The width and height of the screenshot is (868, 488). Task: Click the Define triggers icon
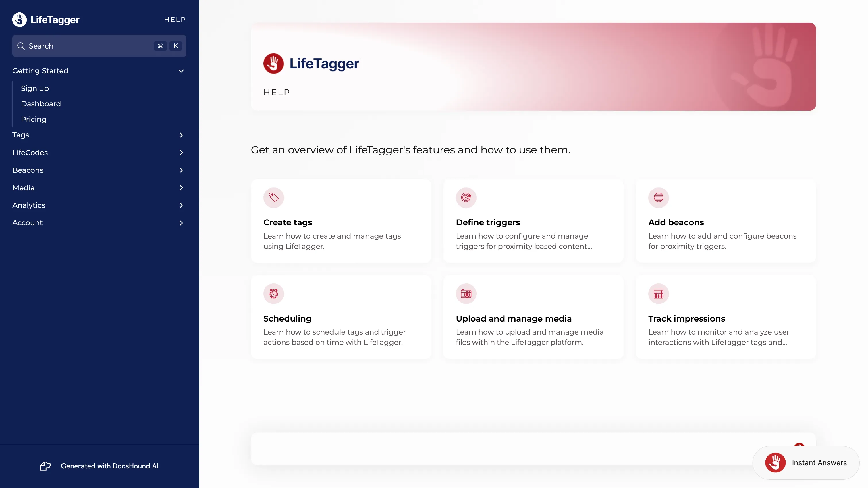pos(466,197)
